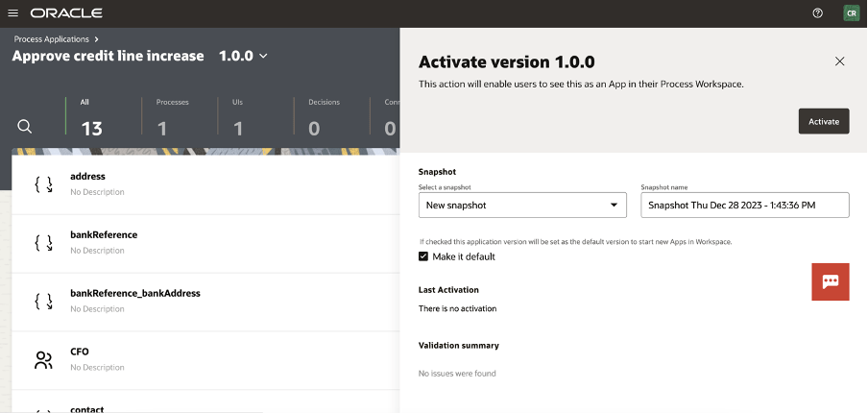This screenshot has height=413, width=868.
Task: Open the hamburger navigation menu
Action: [13, 13]
